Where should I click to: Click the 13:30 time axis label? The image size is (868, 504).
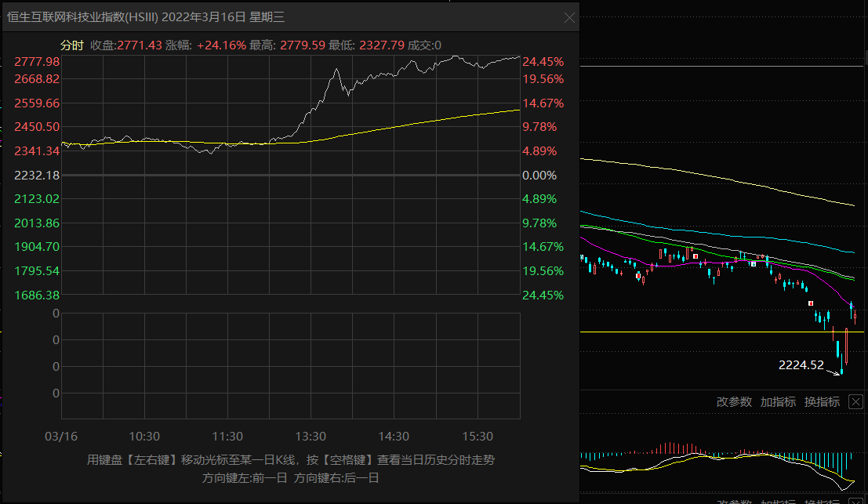tap(311, 437)
